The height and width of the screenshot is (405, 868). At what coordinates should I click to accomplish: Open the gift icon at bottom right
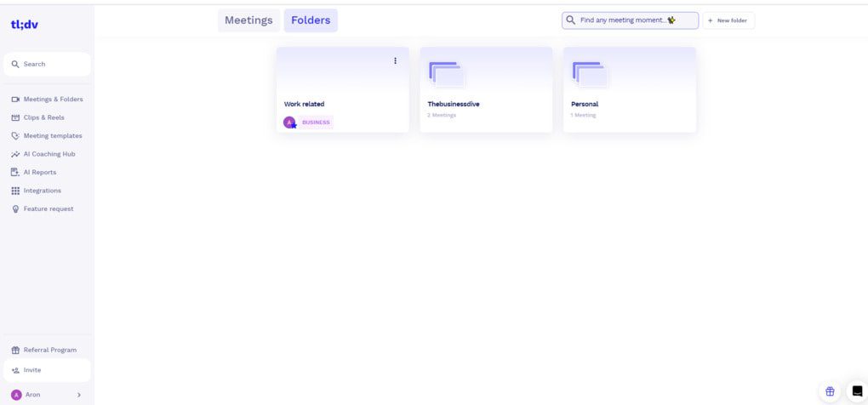click(x=830, y=391)
